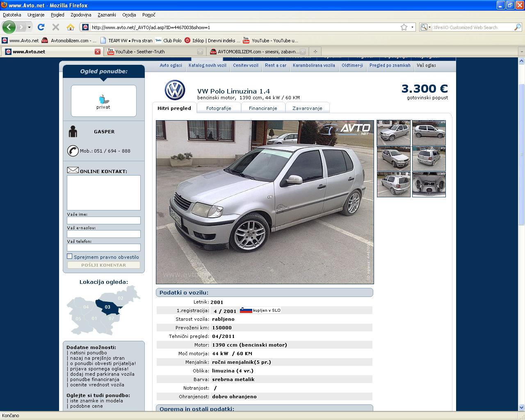525x420 pixels.
Task: Open the Datoteka menu
Action: click(12, 15)
